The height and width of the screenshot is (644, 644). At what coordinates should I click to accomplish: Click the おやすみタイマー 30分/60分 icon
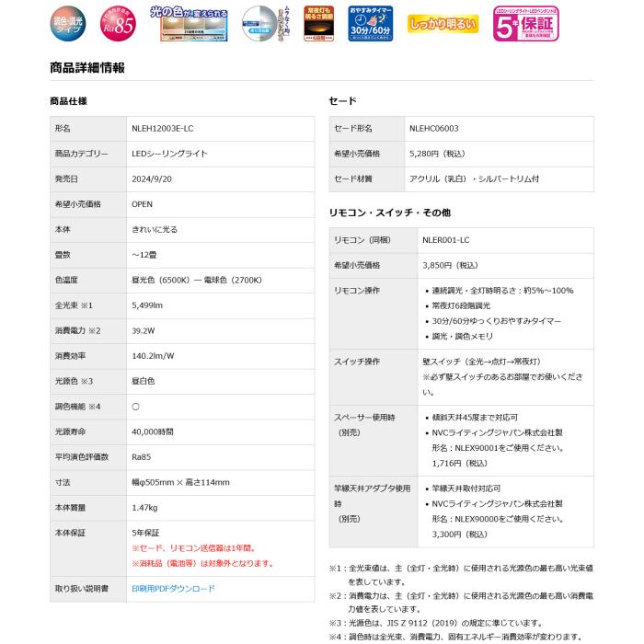pyautogui.click(x=371, y=24)
